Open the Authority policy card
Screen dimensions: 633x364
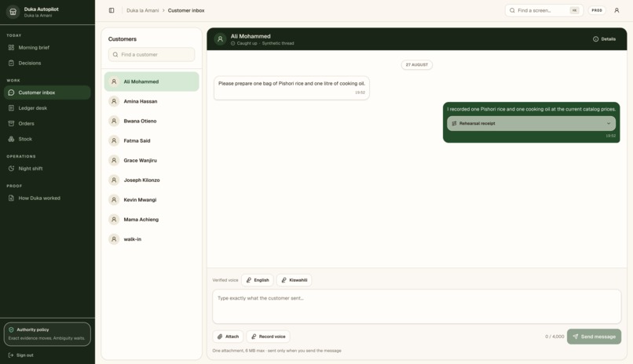pos(47,333)
